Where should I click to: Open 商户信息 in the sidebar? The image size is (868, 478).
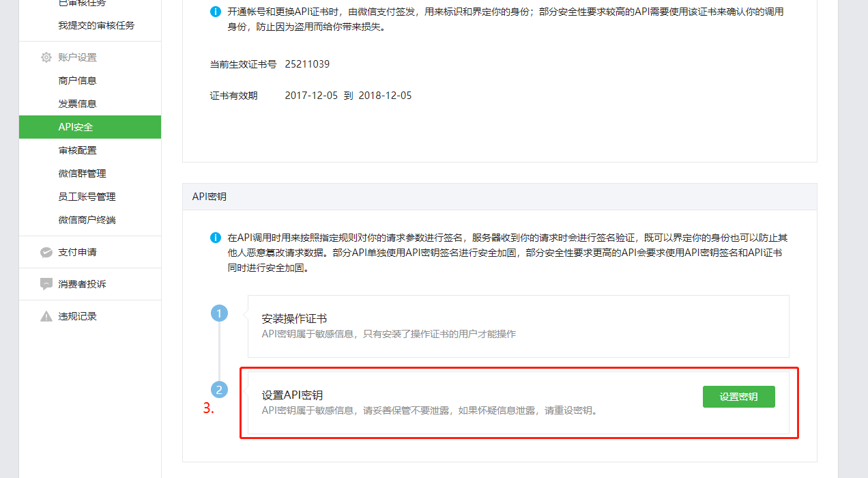[78, 81]
